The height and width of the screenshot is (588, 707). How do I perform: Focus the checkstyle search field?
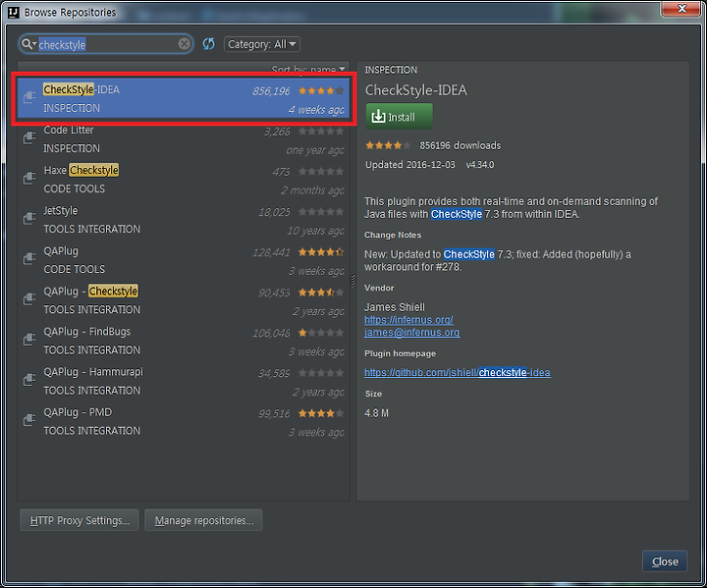107,44
